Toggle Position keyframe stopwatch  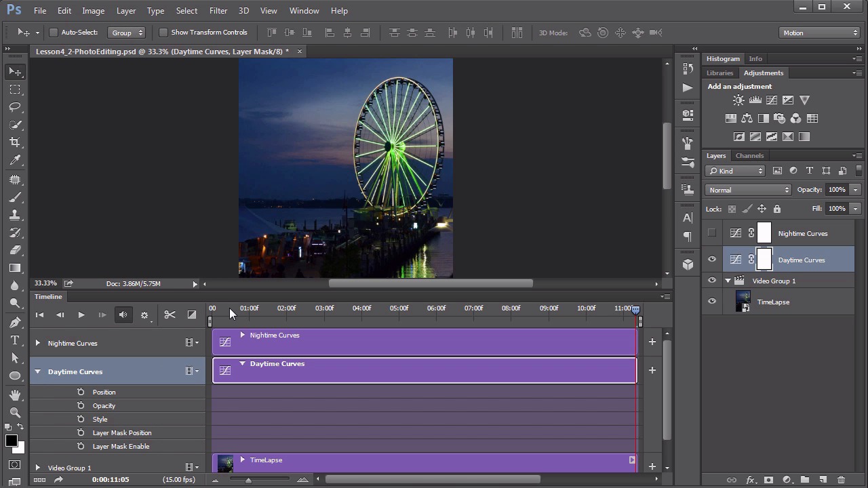[x=81, y=392]
